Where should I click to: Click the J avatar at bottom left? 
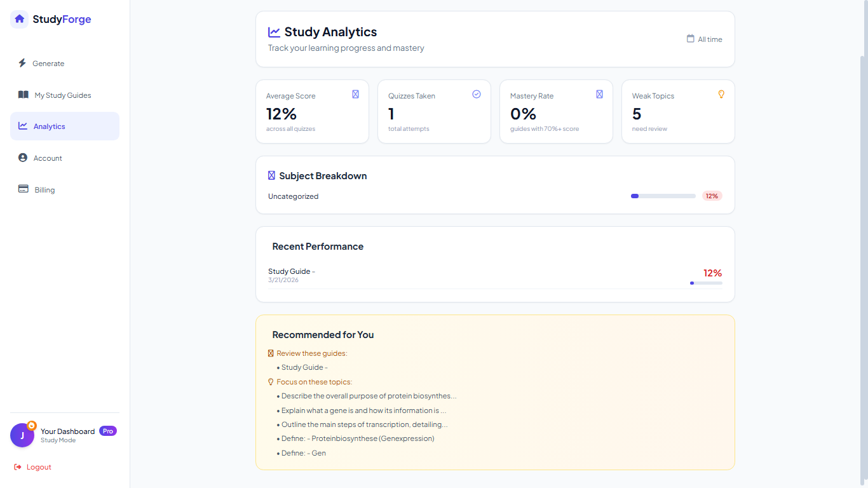coord(22,435)
